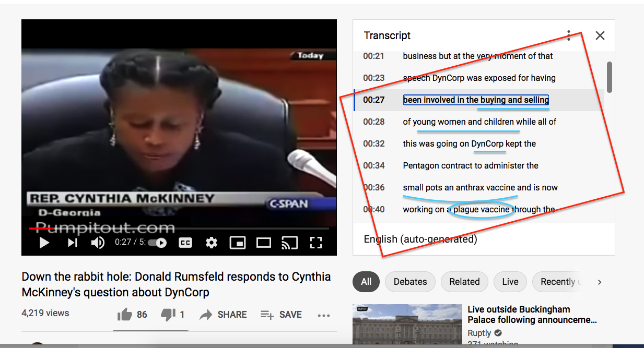Like the video with 86 likes
The height and width of the screenshot is (348, 644).
pyautogui.click(x=132, y=315)
